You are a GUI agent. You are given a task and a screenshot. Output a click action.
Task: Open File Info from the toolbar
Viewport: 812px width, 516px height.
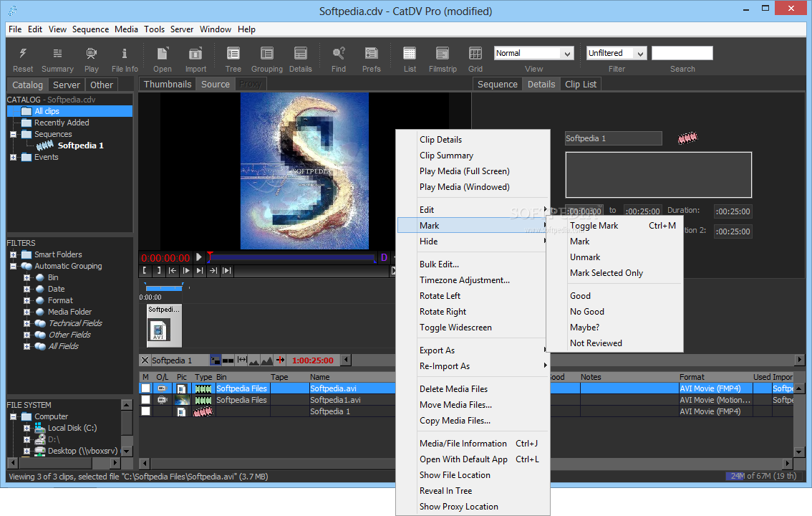(125, 53)
